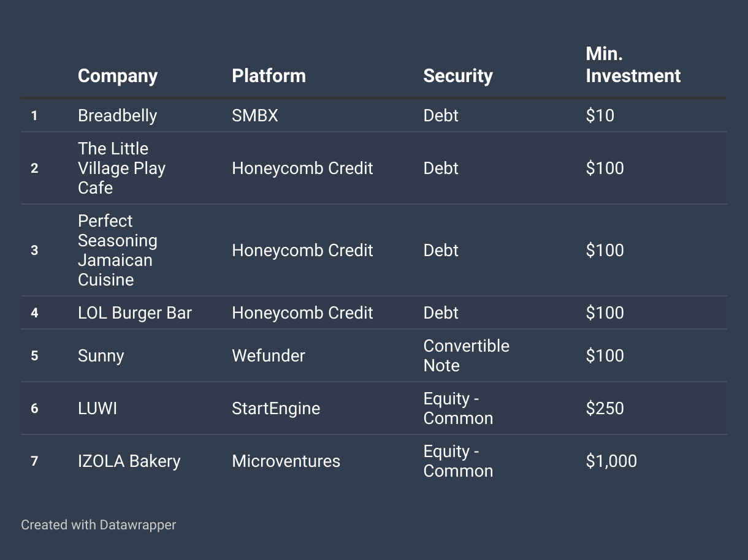Click the SMBX platform cell
The height and width of the screenshot is (560, 748).
click(255, 115)
